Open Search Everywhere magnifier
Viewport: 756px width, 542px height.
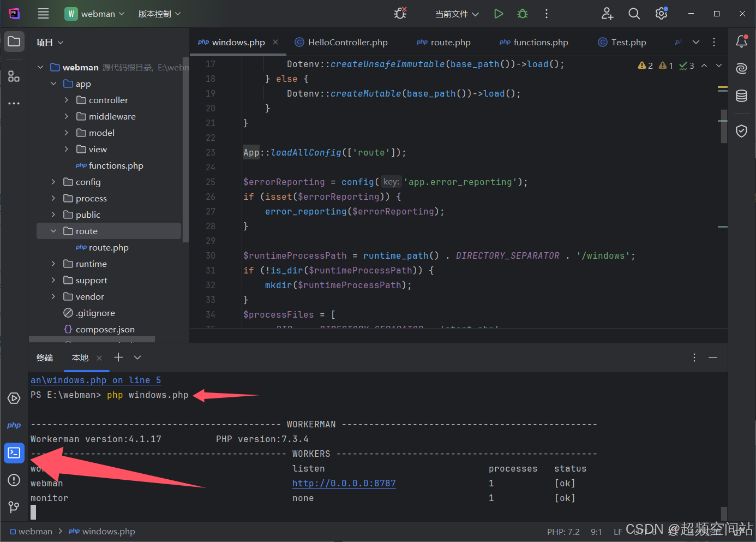click(634, 14)
